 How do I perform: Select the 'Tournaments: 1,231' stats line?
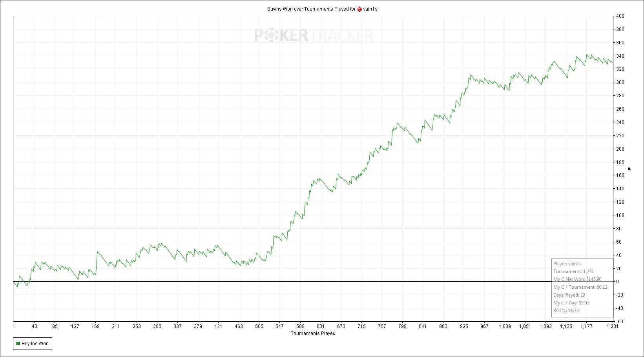coord(573,271)
